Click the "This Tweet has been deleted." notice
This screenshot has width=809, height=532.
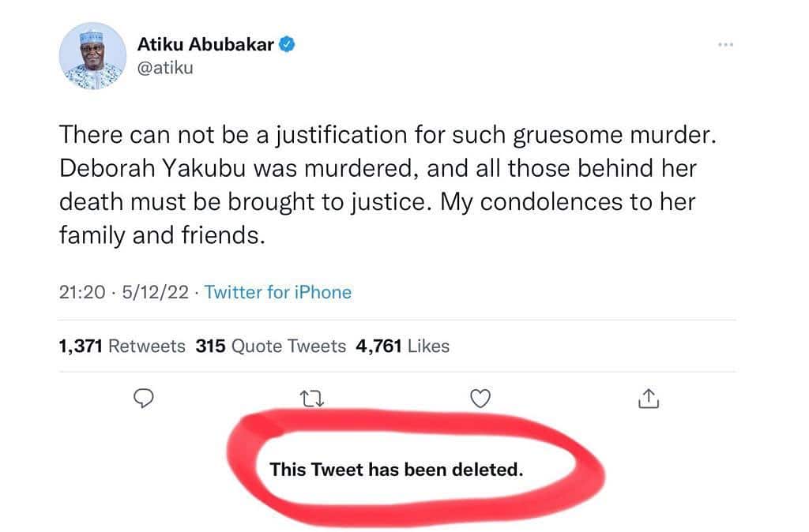coord(396,470)
